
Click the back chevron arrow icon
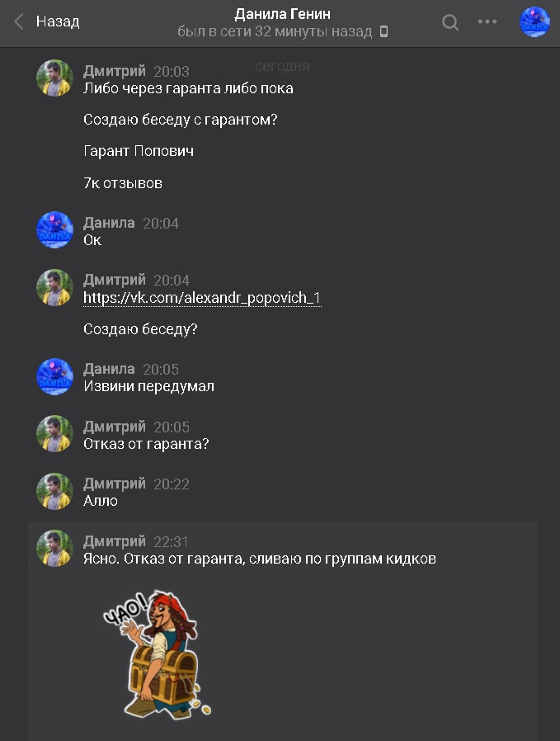(x=19, y=21)
